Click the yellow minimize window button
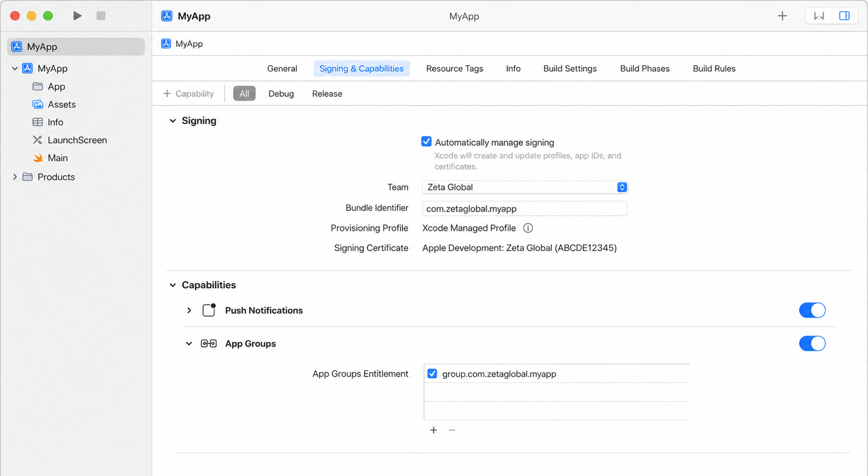Viewport: 868px width, 476px height. tap(31, 16)
